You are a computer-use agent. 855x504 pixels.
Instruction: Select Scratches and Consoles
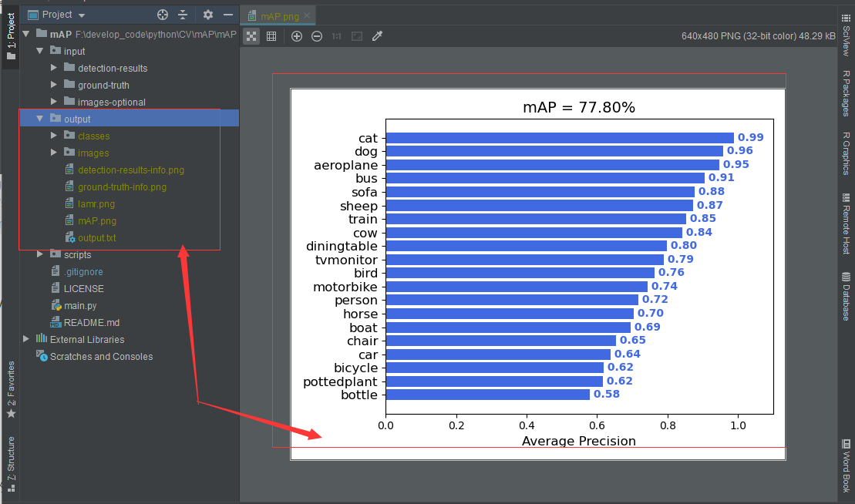coord(102,356)
